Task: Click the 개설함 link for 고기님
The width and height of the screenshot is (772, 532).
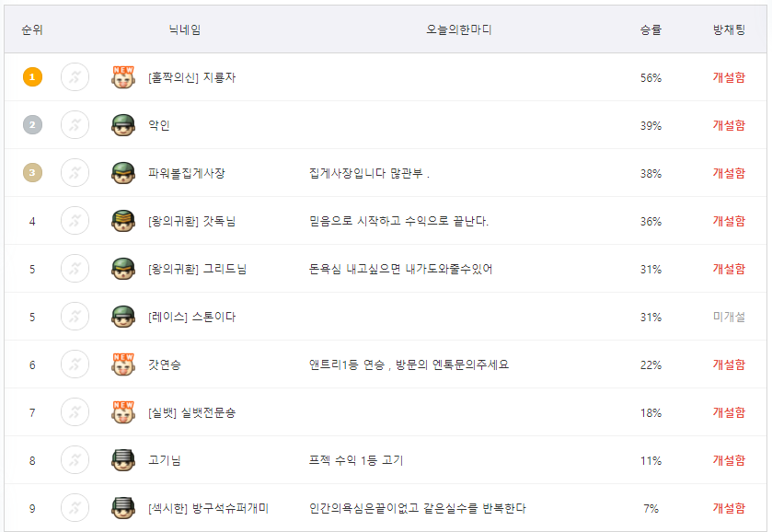Action: (729, 460)
